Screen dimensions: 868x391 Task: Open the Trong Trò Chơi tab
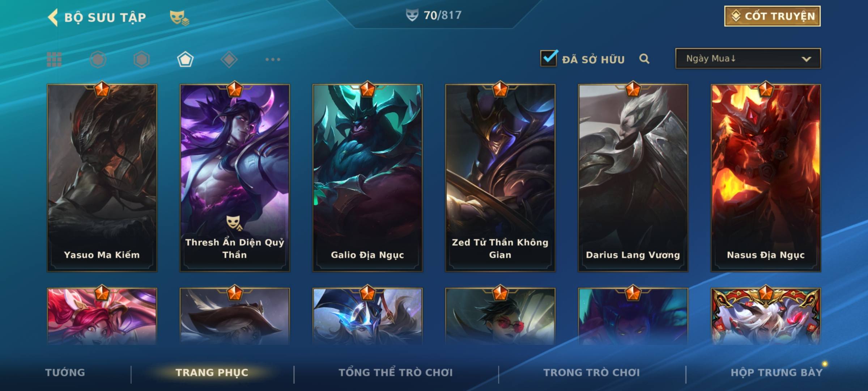coord(592,373)
